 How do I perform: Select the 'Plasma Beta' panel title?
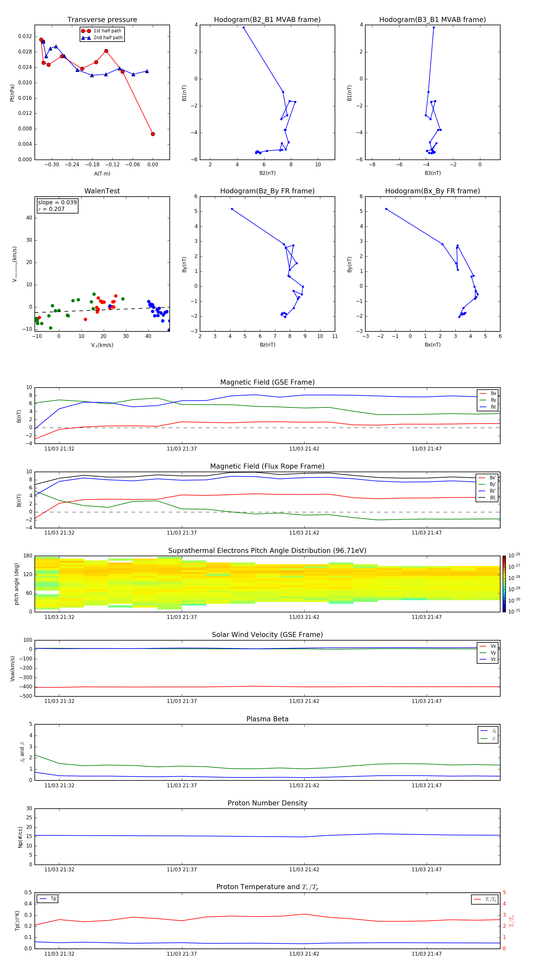tap(267, 719)
